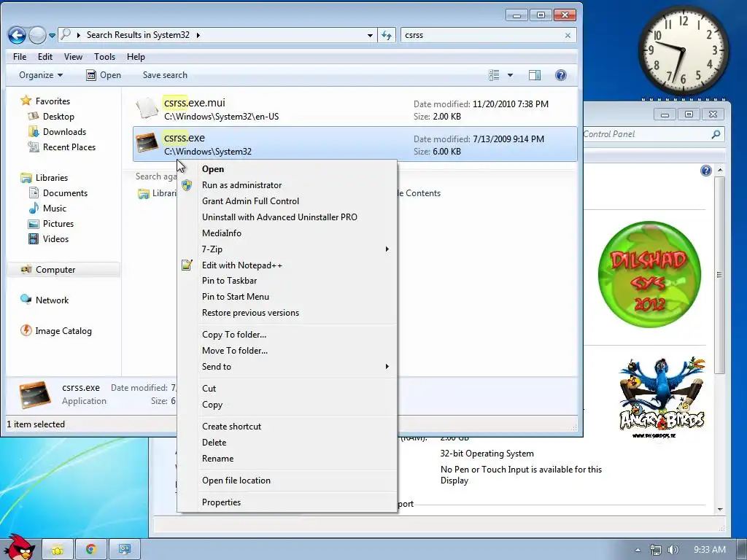
Task: Expand the 7-Zip submenu
Action: pyautogui.click(x=287, y=249)
